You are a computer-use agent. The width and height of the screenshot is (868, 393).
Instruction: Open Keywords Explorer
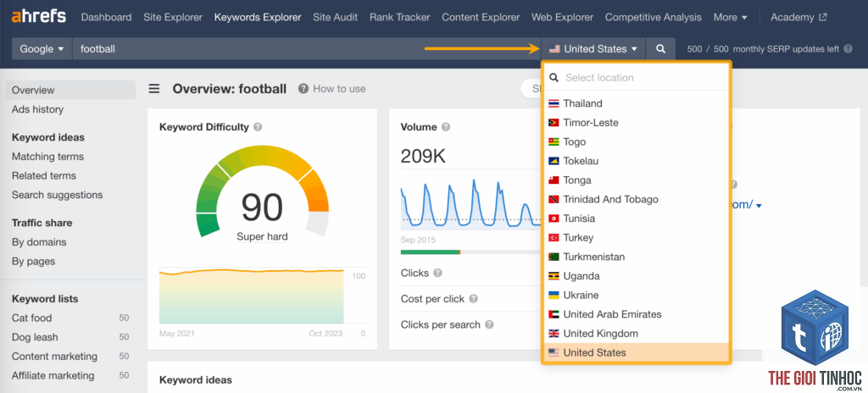point(258,17)
